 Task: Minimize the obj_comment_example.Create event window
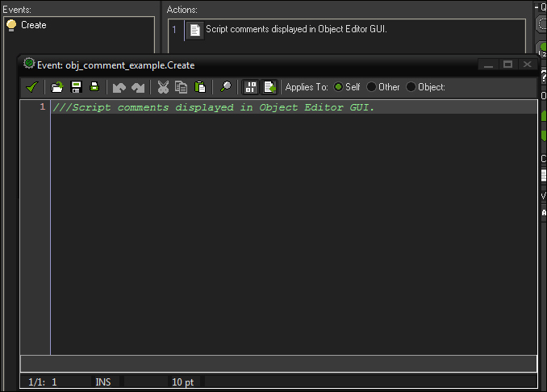488,65
